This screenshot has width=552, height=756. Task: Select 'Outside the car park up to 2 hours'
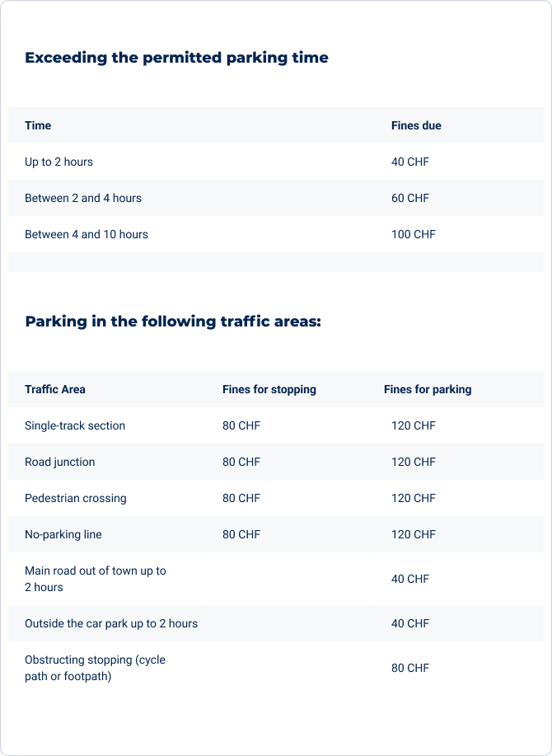(111, 623)
